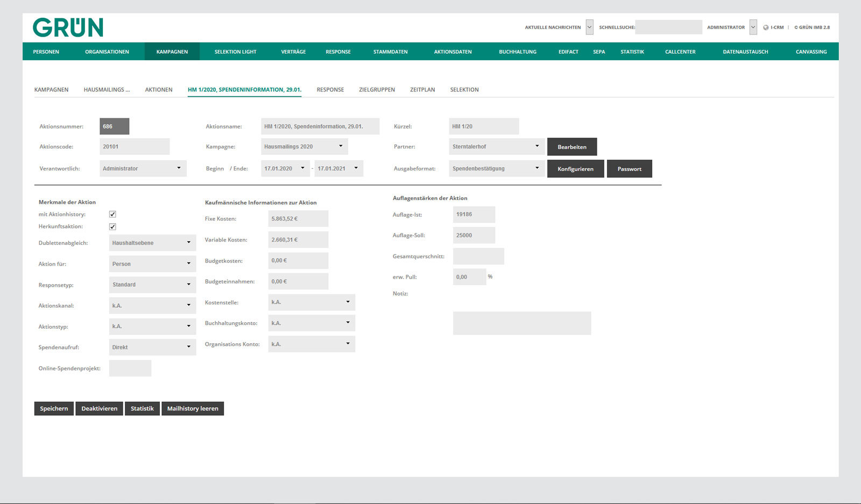Open the Kampagnen main menu
Viewport: 861px width, 504px height.
coord(172,52)
